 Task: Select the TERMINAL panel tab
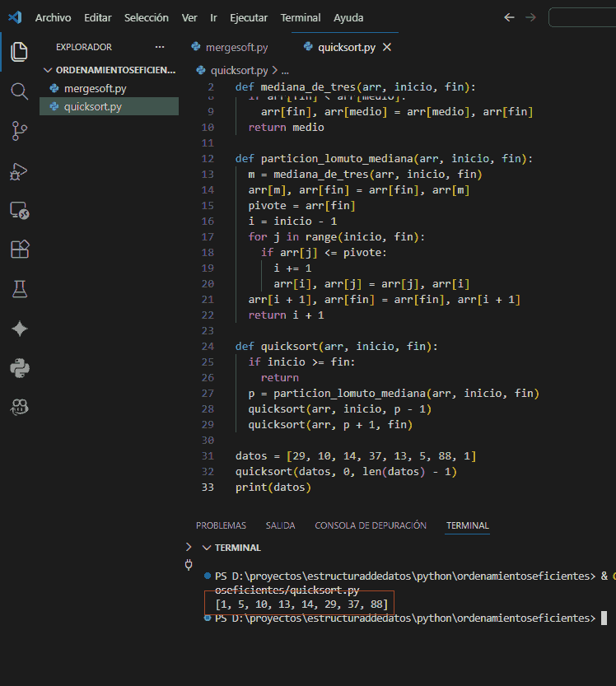pyautogui.click(x=467, y=525)
